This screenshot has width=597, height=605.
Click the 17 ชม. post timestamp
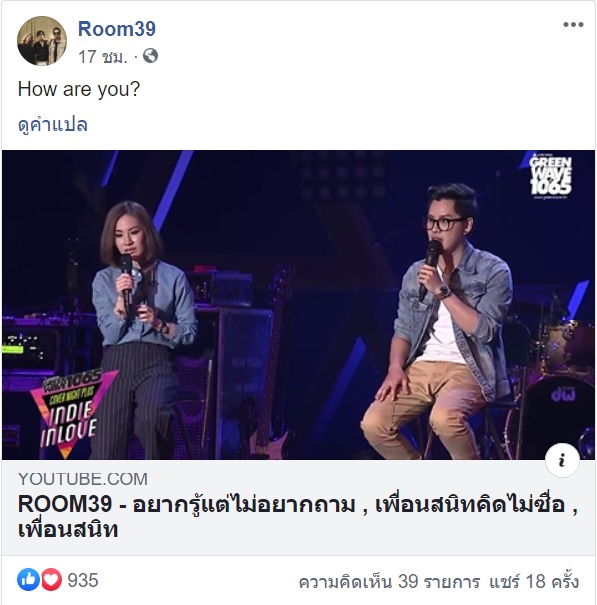pos(103,57)
